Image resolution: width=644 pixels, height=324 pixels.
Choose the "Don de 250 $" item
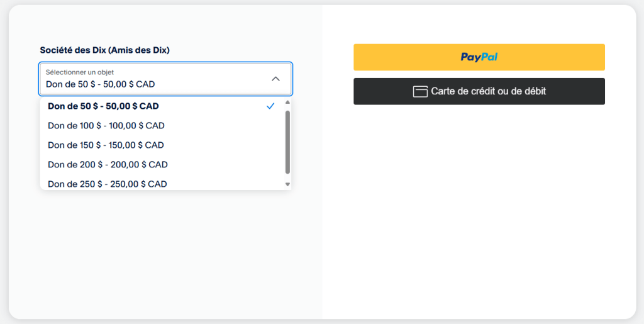(108, 184)
